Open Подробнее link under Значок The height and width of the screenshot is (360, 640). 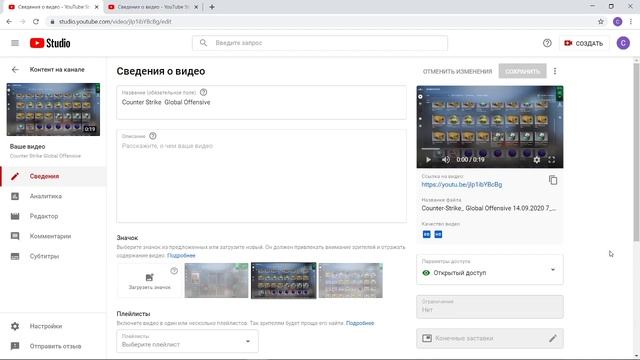coord(181,256)
